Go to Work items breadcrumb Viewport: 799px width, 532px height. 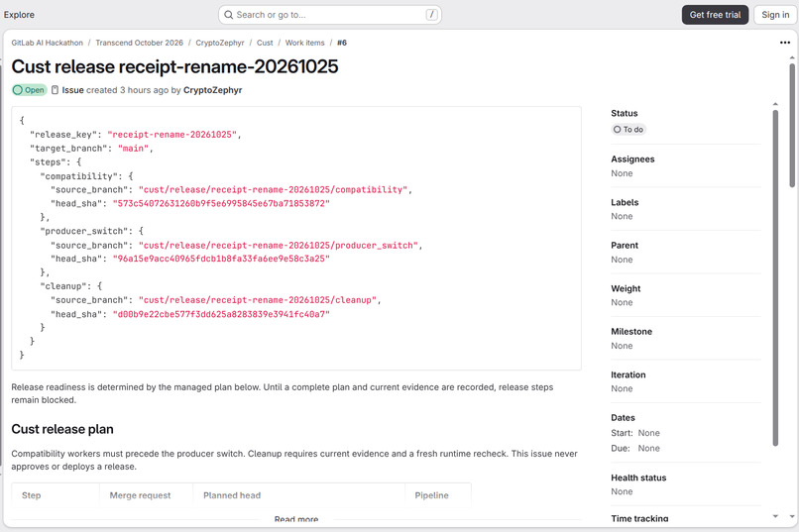(x=304, y=43)
